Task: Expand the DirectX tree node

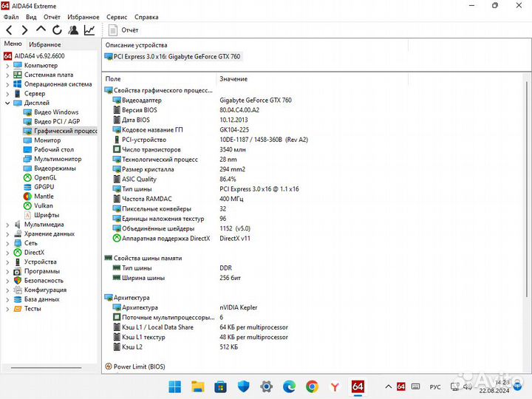Action: point(7,253)
